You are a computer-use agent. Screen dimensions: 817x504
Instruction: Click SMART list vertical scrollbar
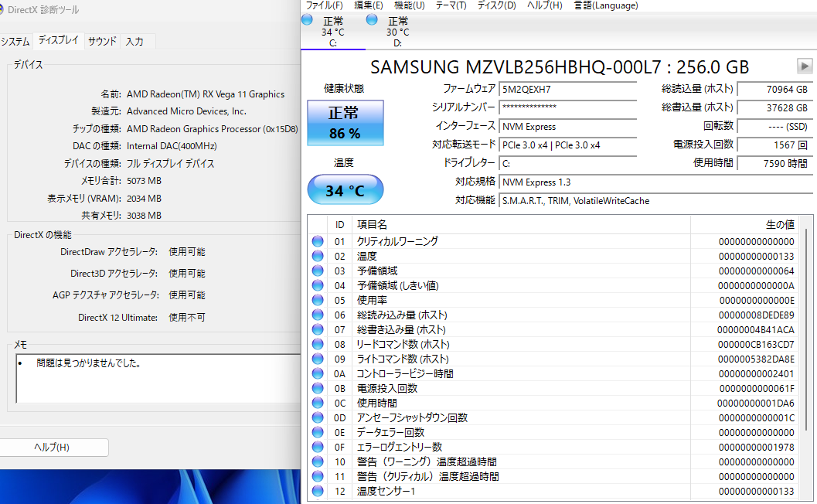coord(806,329)
